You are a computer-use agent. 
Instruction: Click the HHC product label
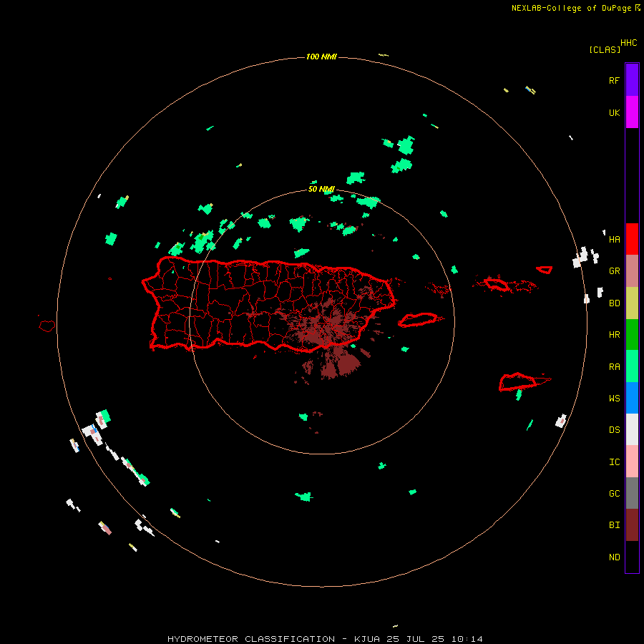point(628,43)
